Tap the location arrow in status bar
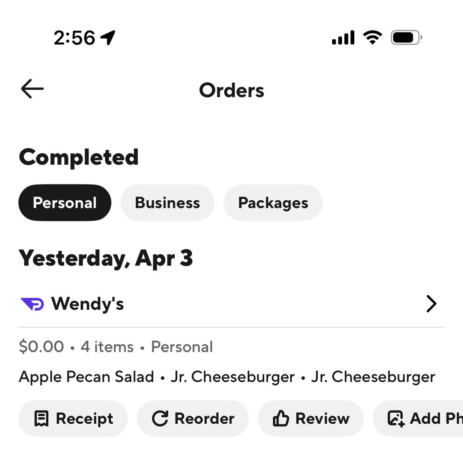Viewport: 463px width, 476px height. click(108, 38)
